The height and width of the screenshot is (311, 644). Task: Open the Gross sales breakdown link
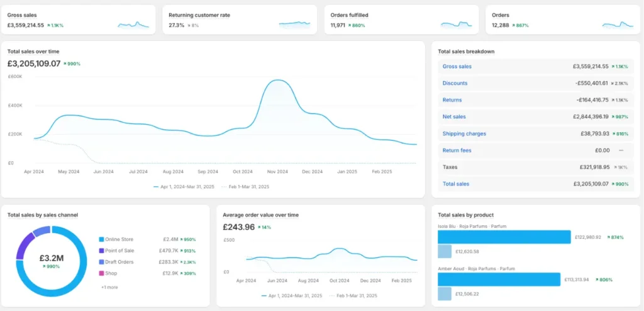457,67
